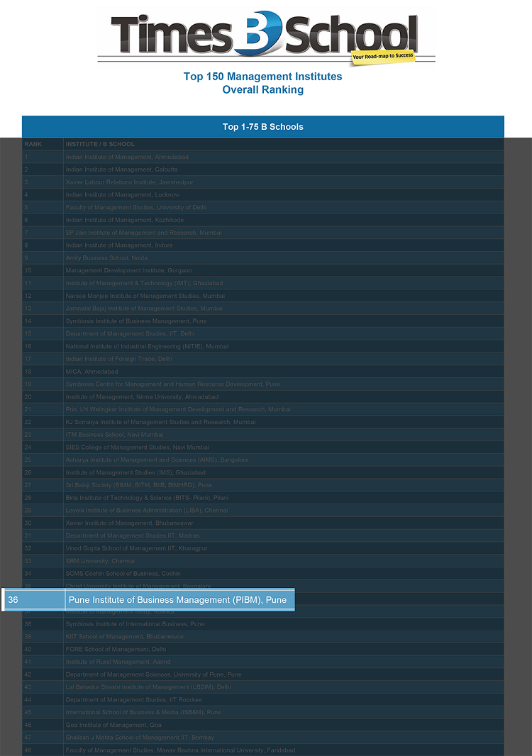This screenshot has width=532, height=756.
Task: Select Institute of Management & Technology (IMT), Ghaziabad
Action: point(144,283)
